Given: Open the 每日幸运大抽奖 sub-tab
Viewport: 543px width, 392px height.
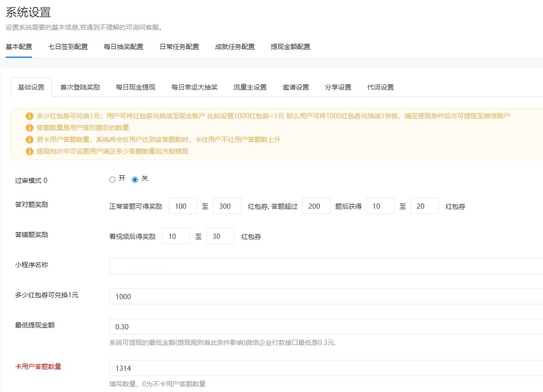Looking at the screenshot, I should pyautogui.click(x=194, y=87).
